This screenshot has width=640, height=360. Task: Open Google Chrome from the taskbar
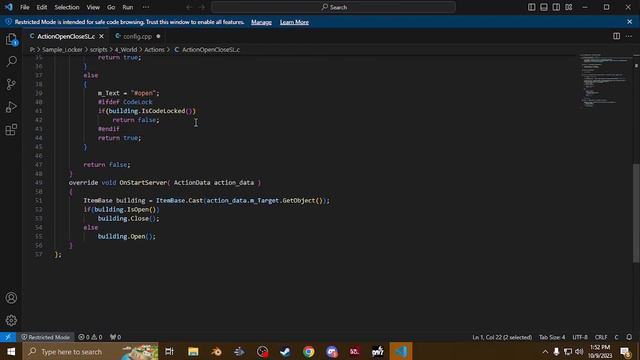[309, 351]
